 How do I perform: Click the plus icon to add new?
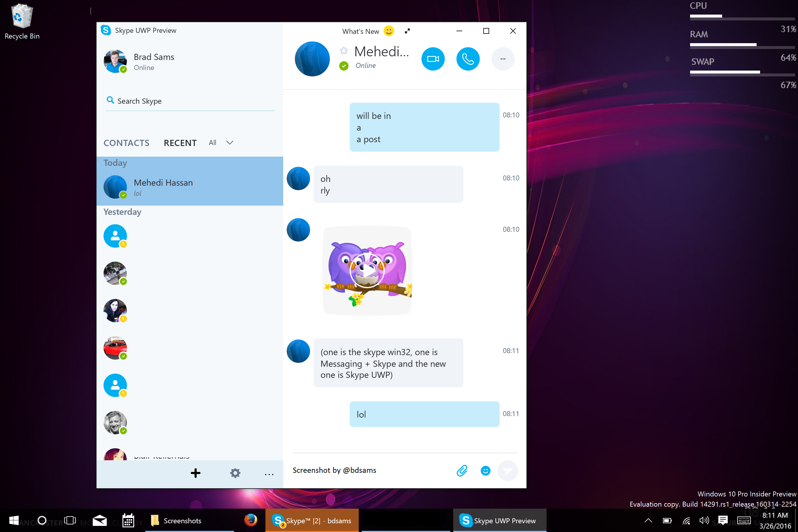coord(195,473)
